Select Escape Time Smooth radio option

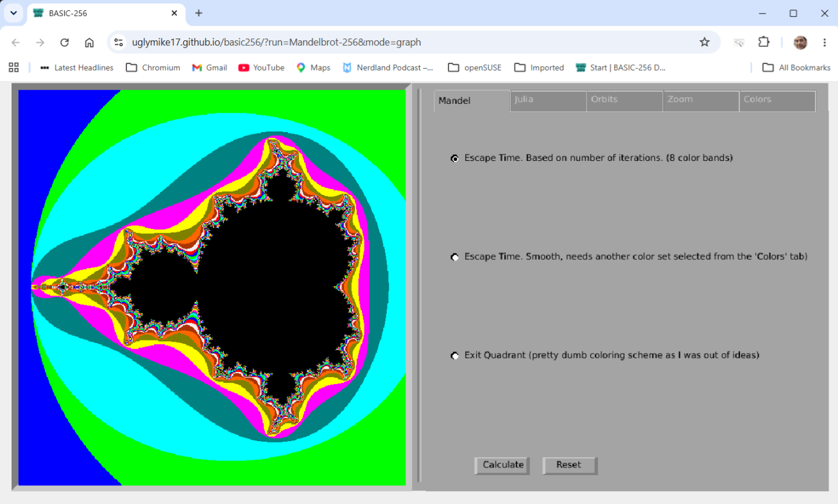(x=455, y=257)
